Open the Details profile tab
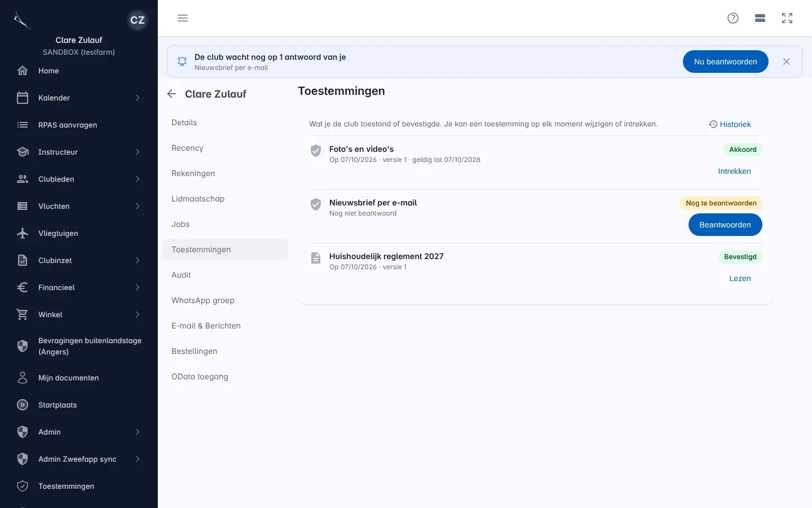This screenshot has height=508, width=812. (225, 122)
